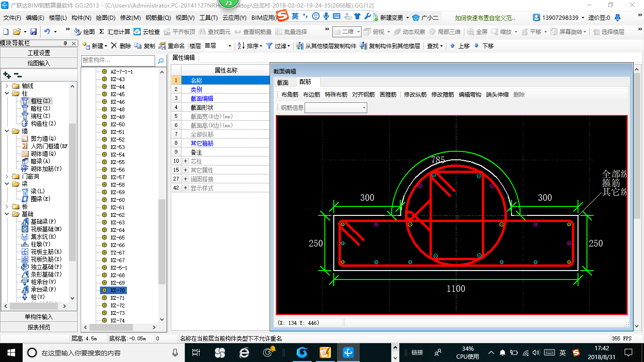644x362 pixels.
Task: Click the component search magnifier icon
Action: tap(161, 60)
